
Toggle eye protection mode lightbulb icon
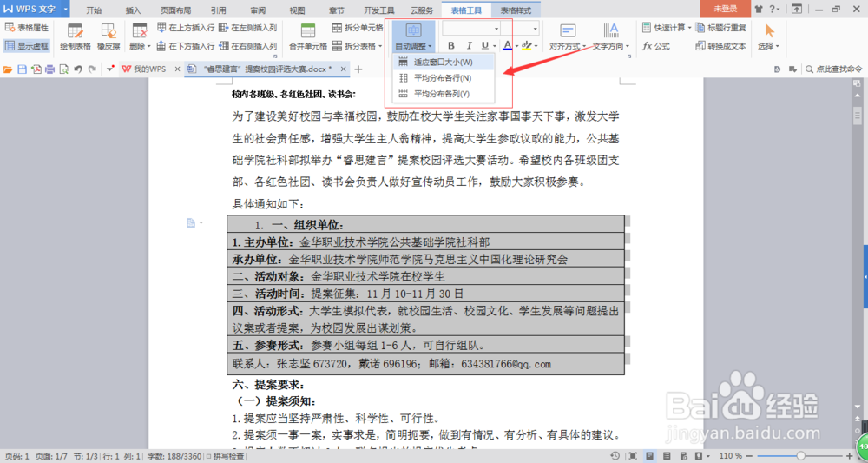[x=699, y=456]
